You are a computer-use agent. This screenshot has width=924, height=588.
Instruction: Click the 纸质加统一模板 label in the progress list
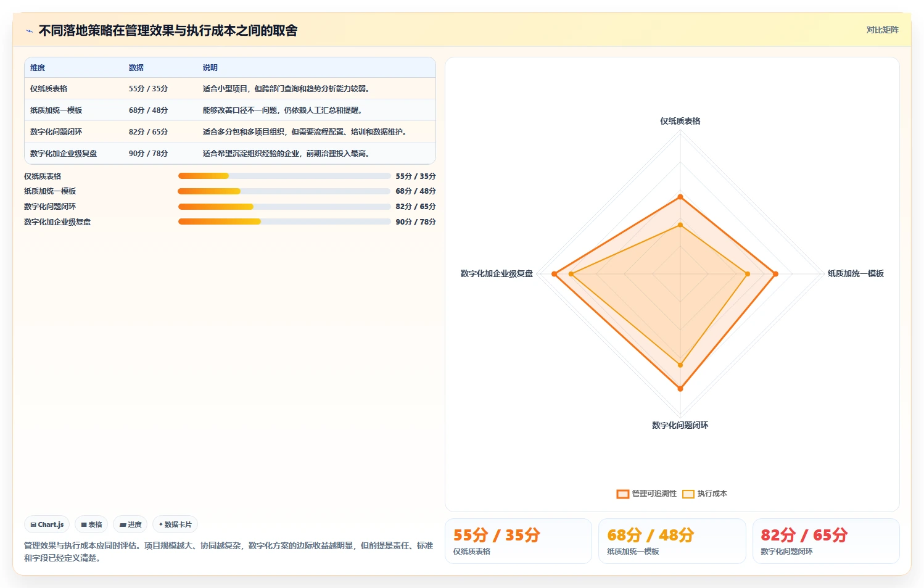click(x=50, y=191)
